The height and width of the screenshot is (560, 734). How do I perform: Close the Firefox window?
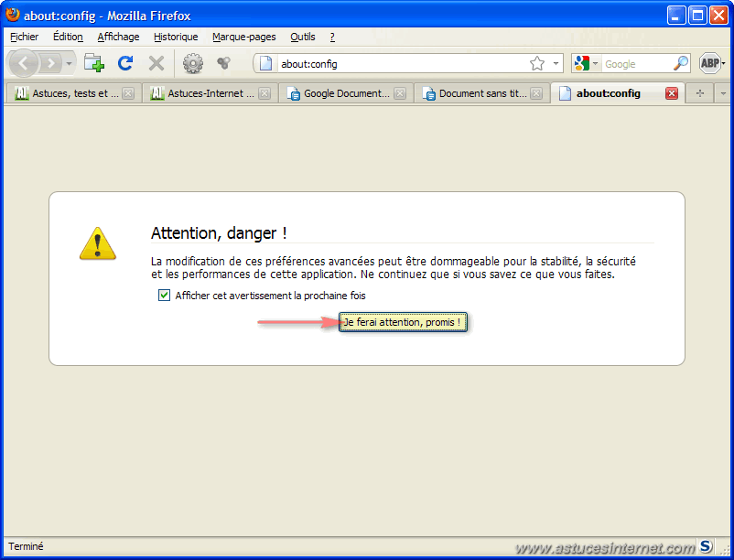coord(718,16)
